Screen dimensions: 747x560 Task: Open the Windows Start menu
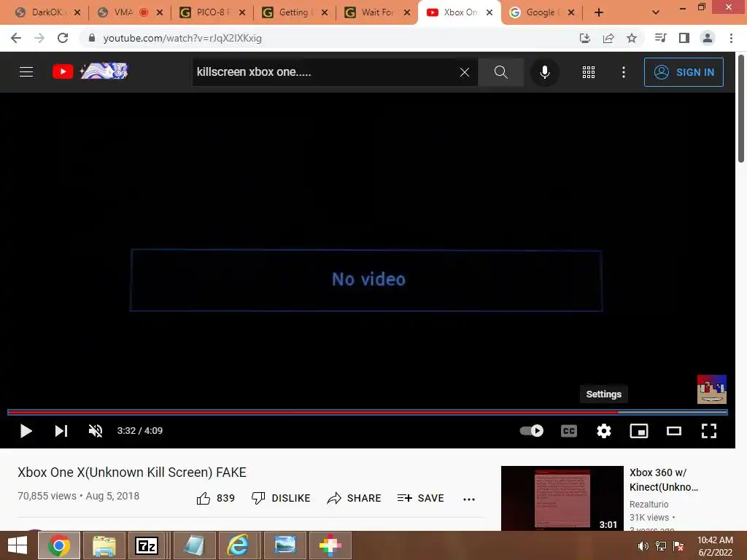pyautogui.click(x=18, y=545)
